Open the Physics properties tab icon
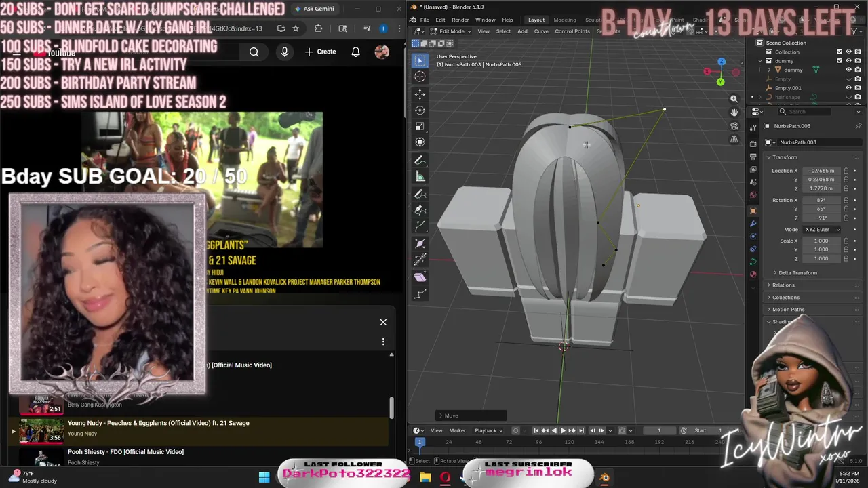This screenshot has width=868, height=488. click(x=753, y=237)
